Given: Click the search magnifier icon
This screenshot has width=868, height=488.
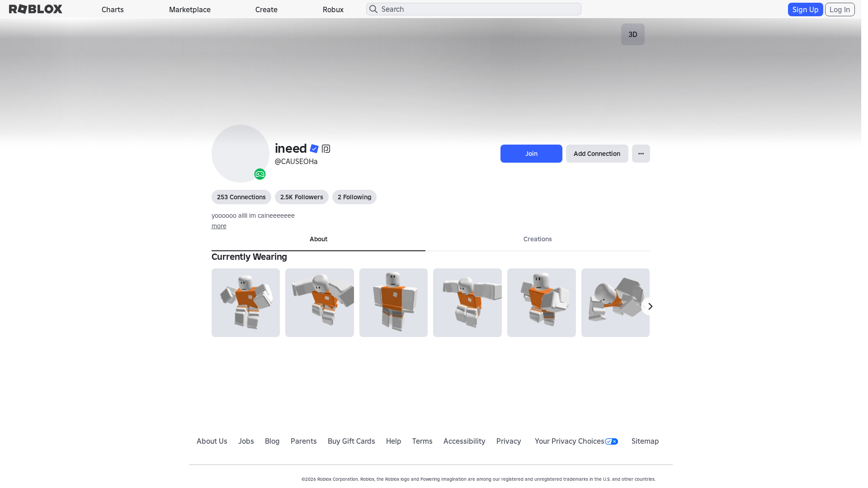Looking at the screenshot, I should pyautogui.click(x=373, y=9).
